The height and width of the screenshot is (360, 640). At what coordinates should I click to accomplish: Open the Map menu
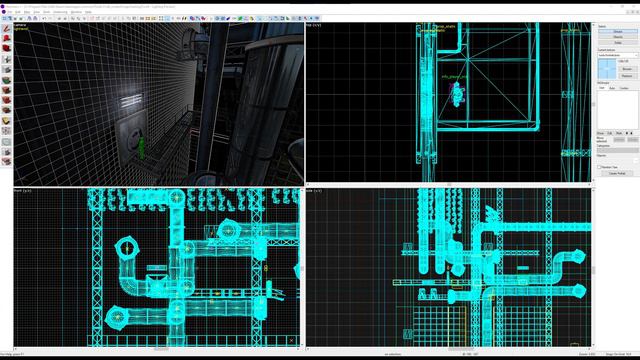[x=27, y=12]
